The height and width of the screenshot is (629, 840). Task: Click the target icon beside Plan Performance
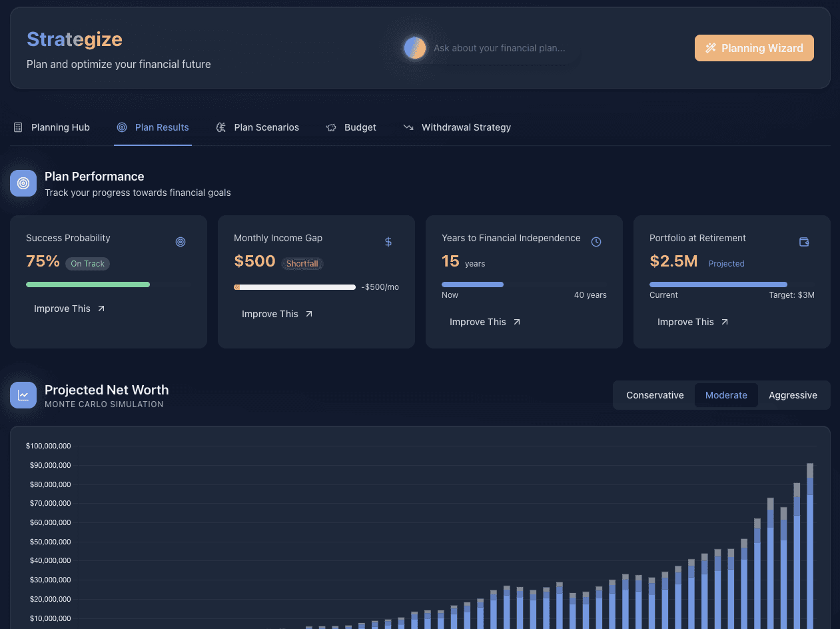click(23, 183)
